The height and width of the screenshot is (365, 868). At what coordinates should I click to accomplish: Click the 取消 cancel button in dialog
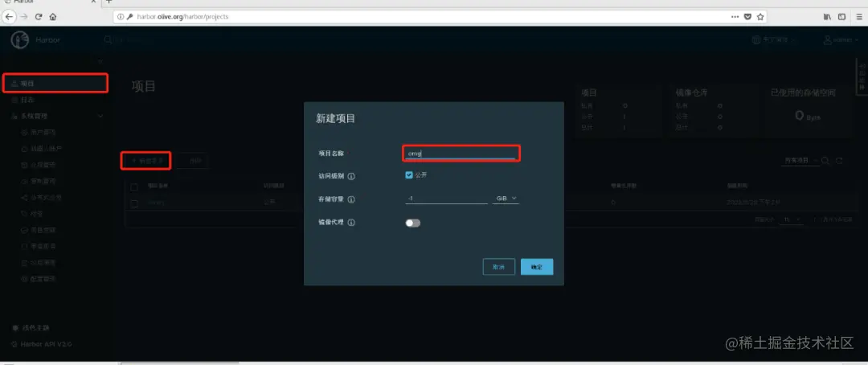point(499,267)
